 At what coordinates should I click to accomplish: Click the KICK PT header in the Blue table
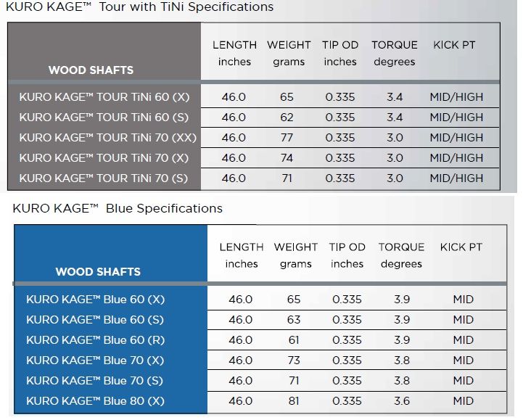tap(461, 247)
